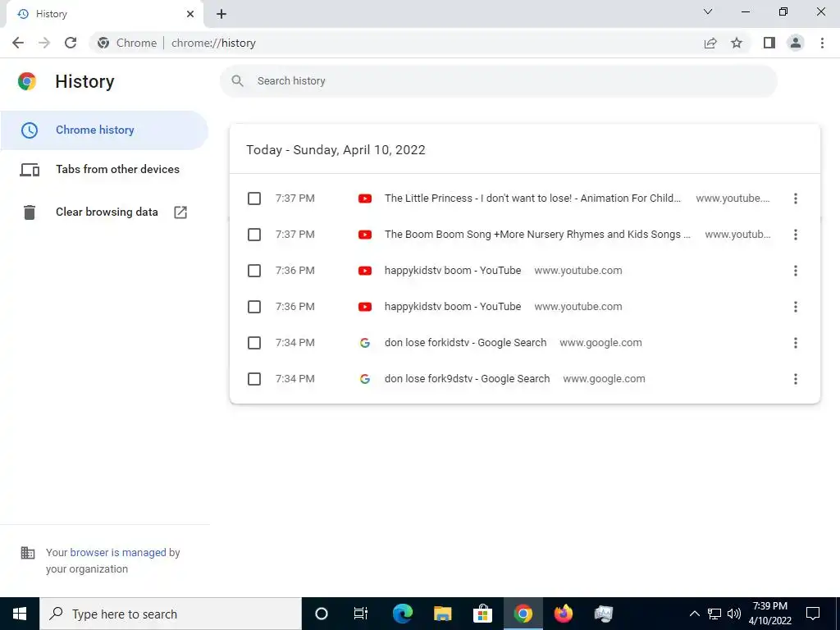840x630 pixels.
Task: Click the share page icon in address bar
Action: (710, 43)
